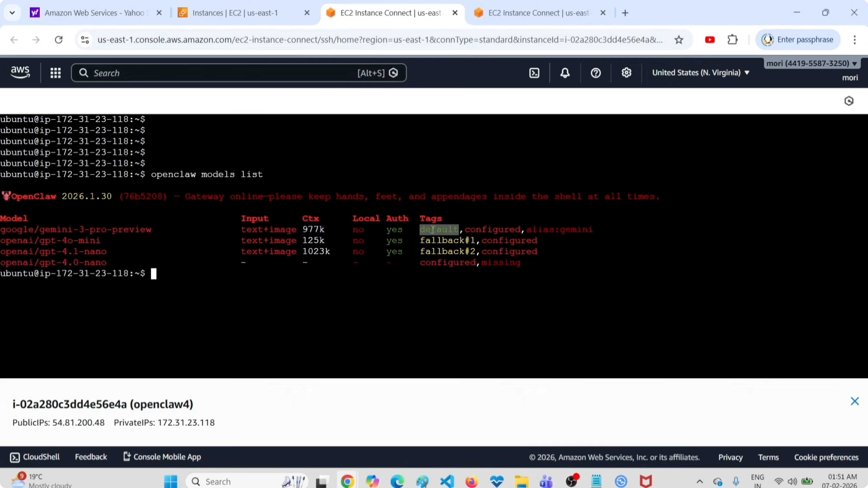Open the notifications bell
The width and height of the screenshot is (868, 488).
565,73
